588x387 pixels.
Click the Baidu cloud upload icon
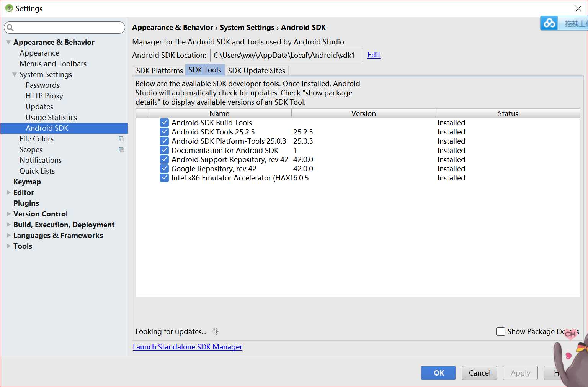550,23
